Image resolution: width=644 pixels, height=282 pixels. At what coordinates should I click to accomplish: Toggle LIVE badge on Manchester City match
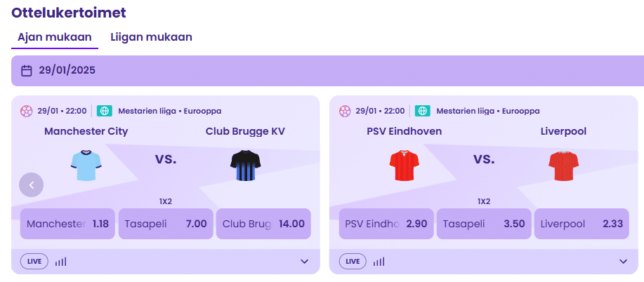click(x=34, y=262)
